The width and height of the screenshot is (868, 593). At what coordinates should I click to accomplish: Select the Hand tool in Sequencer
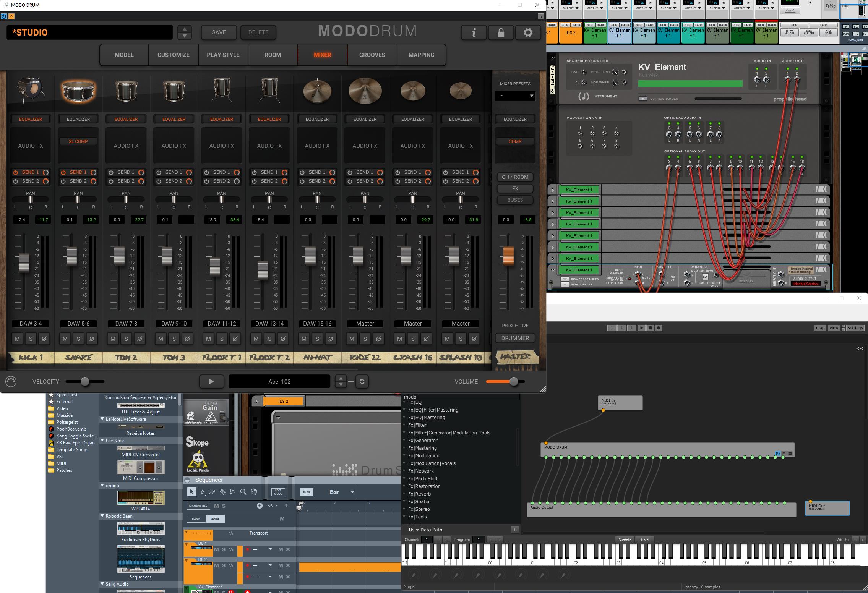pos(254,492)
